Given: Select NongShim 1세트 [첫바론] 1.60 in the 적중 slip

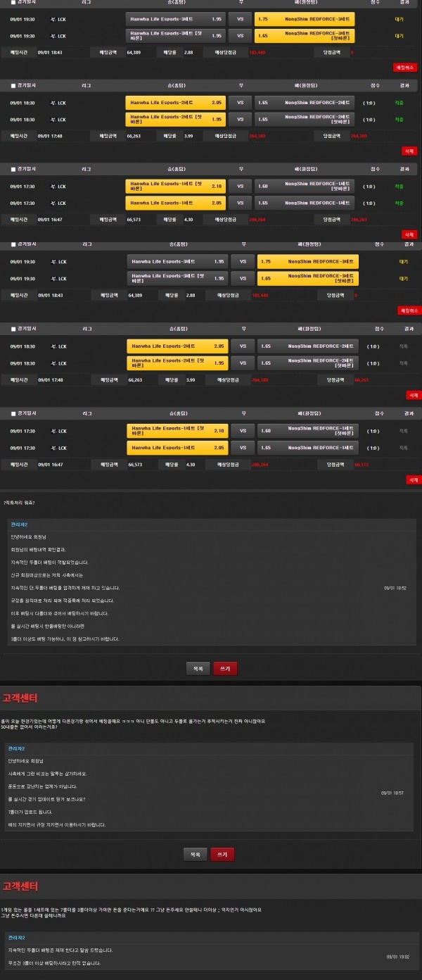Looking at the screenshot, I should coord(305,186).
